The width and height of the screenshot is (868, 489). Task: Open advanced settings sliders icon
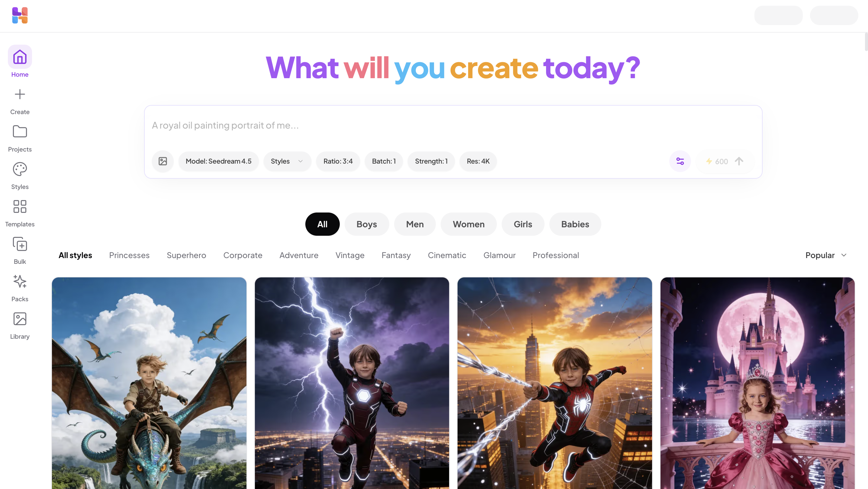680,161
